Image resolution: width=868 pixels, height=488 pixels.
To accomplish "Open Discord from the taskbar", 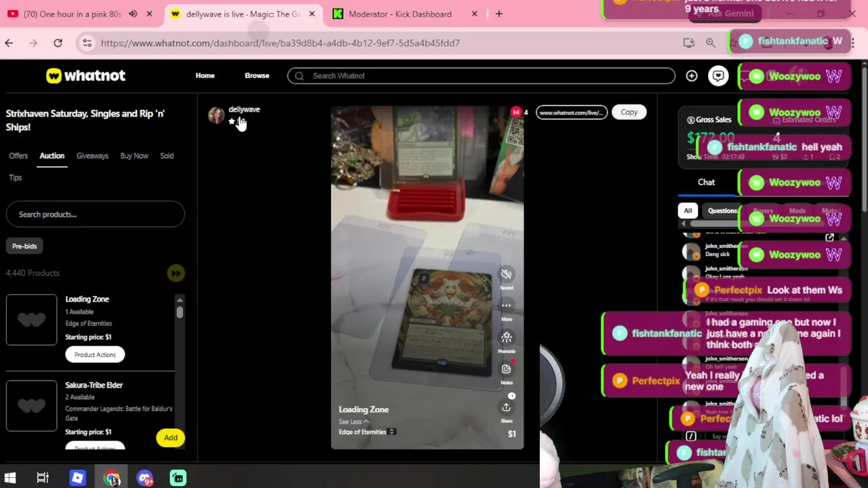I will (145, 478).
